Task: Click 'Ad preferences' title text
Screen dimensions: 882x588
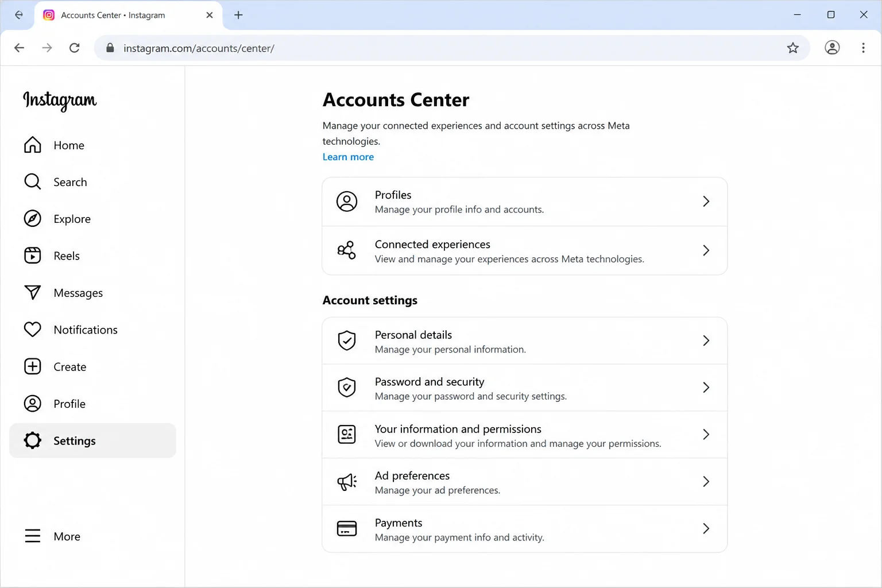Action: pyautogui.click(x=412, y=476)
